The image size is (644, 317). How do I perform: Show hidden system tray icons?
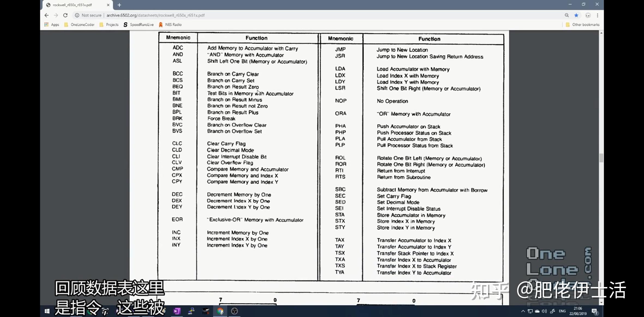tap(523, 311)
